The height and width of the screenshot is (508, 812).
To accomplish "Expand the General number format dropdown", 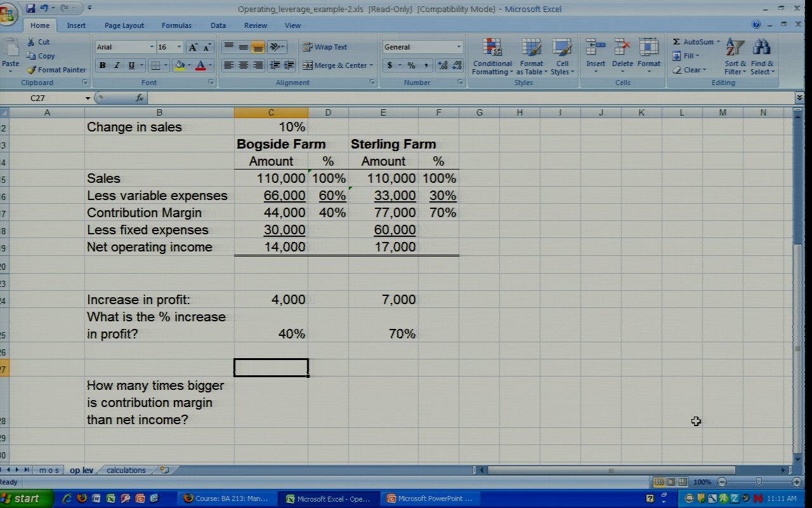I will pos(459,47).
